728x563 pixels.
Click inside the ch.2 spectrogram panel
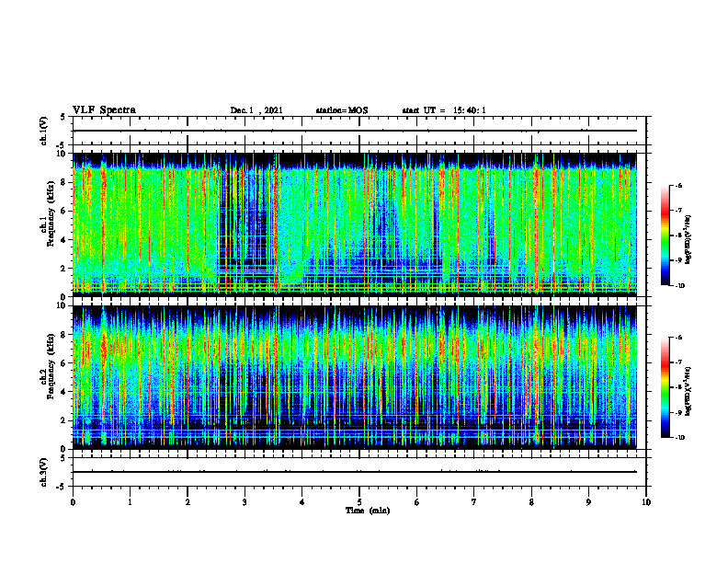click(355, 377)
